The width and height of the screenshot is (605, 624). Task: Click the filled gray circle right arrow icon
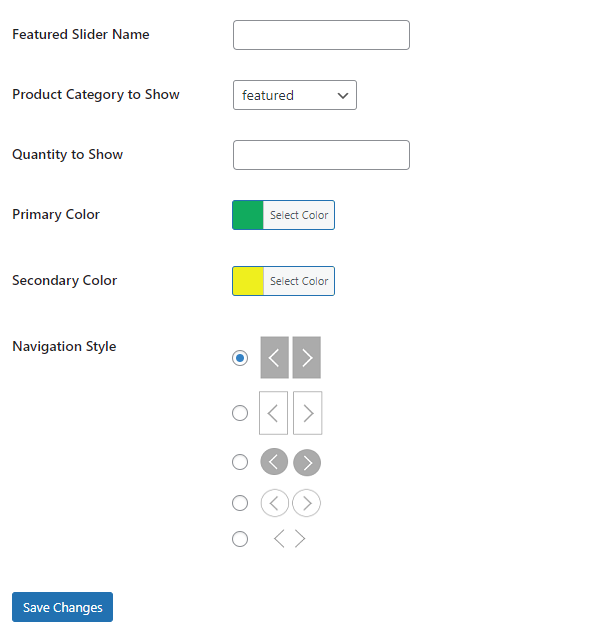click(x=307, y=462)
